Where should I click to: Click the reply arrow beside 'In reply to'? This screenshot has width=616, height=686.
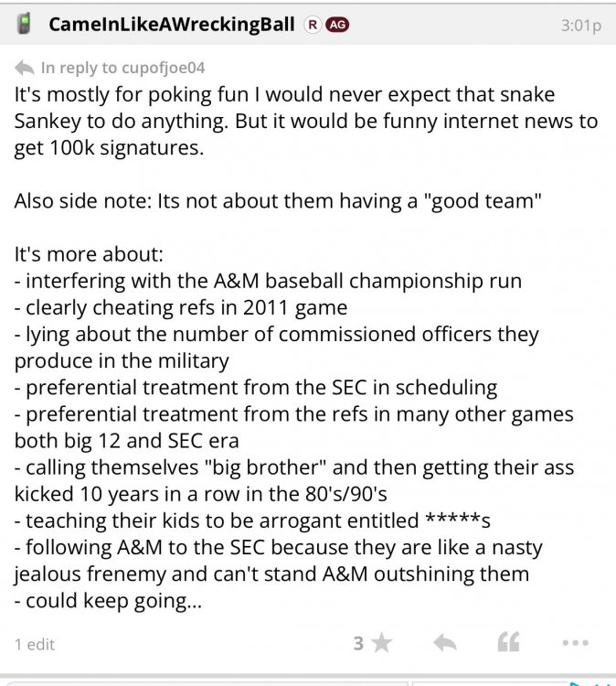pyautogui.click(x=25, y=68)
